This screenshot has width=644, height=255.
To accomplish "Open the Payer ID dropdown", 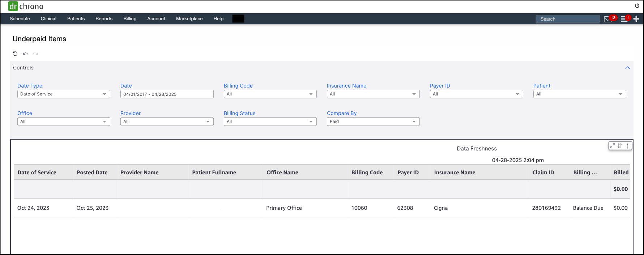I will 477,94.
